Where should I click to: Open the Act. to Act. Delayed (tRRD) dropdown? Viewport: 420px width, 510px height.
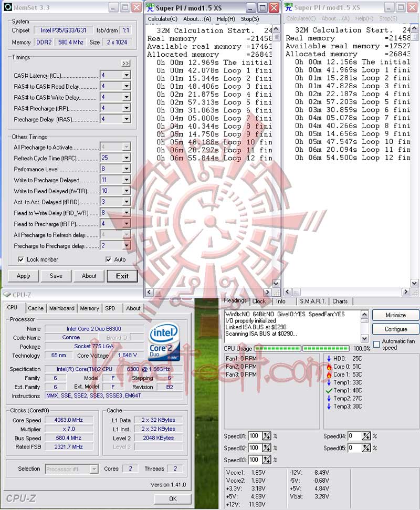pos(127,202)
